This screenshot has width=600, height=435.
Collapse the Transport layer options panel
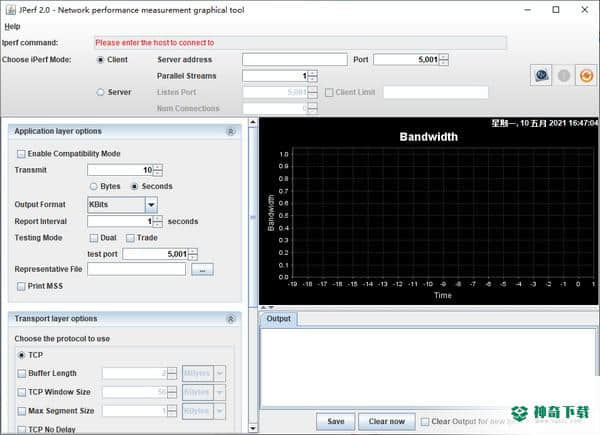point(230,319)
